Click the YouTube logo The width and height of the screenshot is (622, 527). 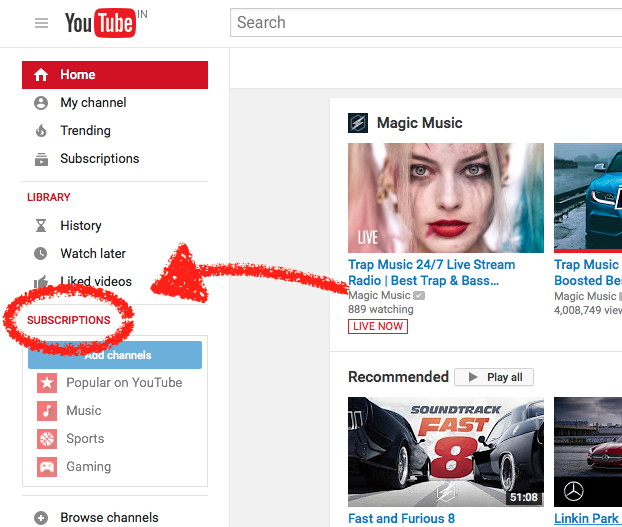pos(100,23)
